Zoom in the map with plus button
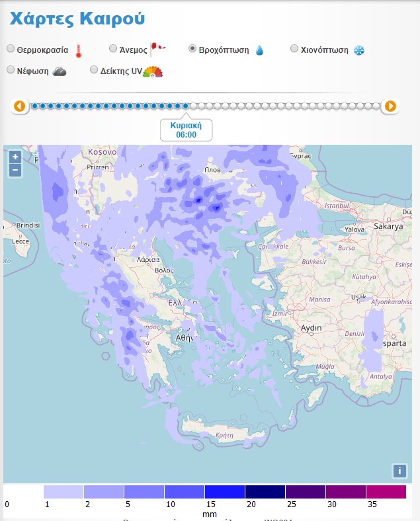The image size is (420, 521). (x=15, y=157)
